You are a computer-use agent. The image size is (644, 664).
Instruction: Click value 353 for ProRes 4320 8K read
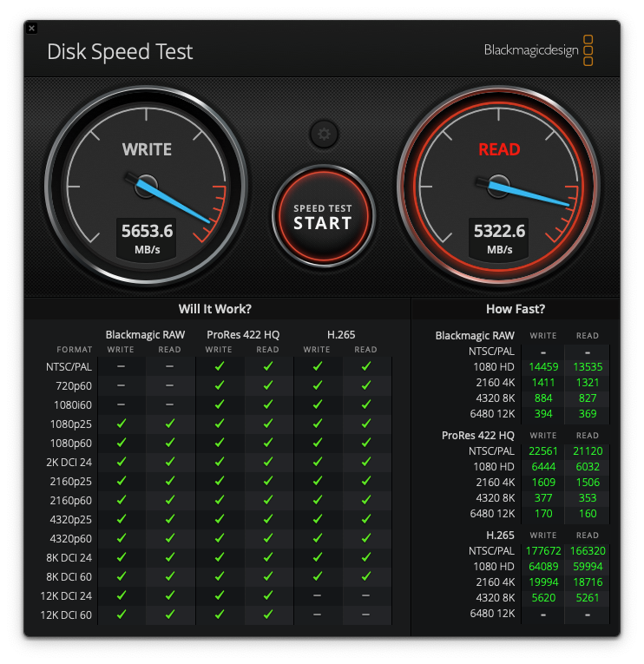[x=588, y=498]
